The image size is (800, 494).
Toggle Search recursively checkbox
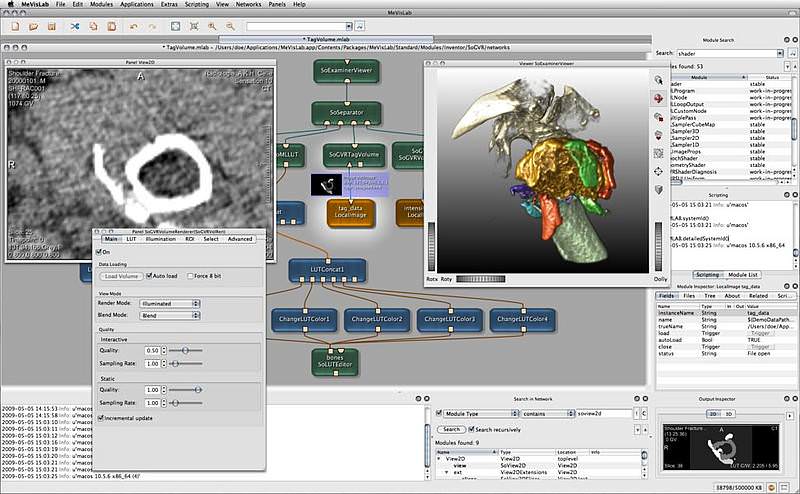tap(471, 429)
